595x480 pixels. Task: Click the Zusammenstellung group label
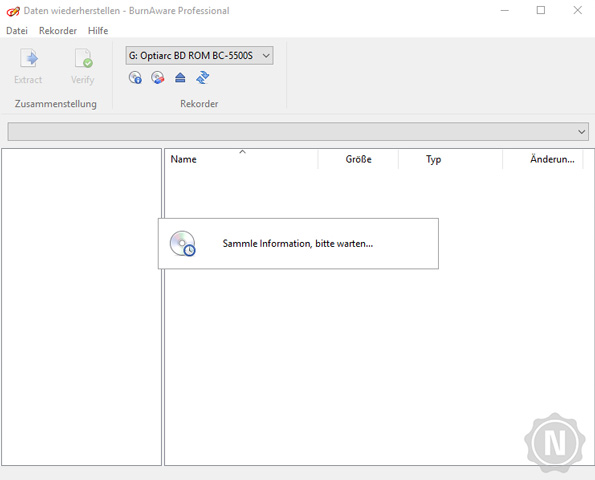55,104
